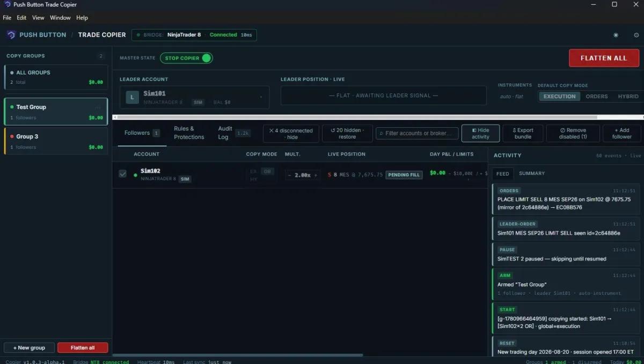Select the ALL GROUPS card
This screenshot has width=644, height=364.
pyautogui.click(x=56, y=77)
